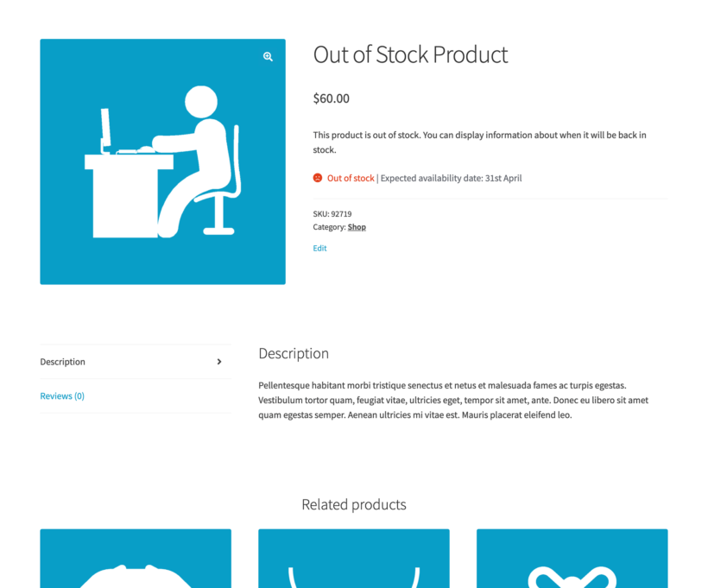
Task: Select the person-at-desk product image
Action: click(162, 161)
